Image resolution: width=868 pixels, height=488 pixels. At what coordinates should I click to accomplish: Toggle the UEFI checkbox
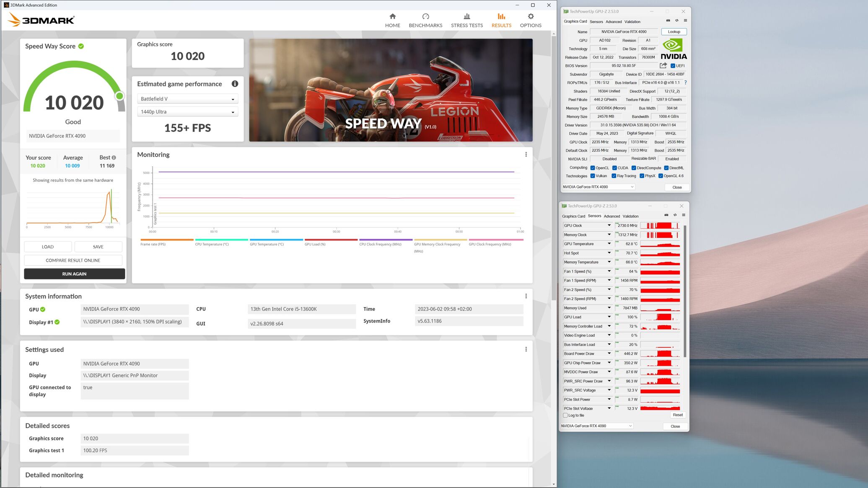pos(673,66)
